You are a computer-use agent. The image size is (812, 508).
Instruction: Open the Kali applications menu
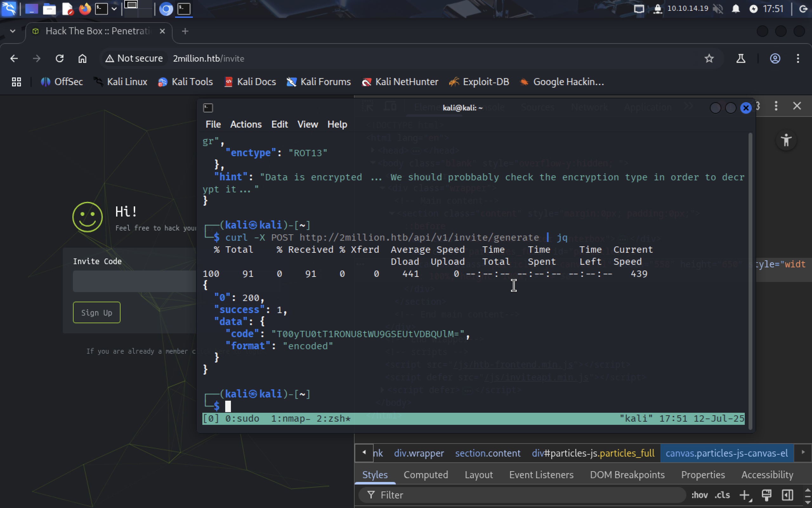coord(9,8)
